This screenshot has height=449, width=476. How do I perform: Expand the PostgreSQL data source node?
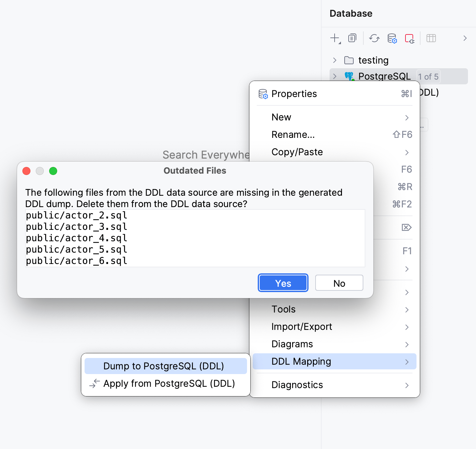pos(335,76)
